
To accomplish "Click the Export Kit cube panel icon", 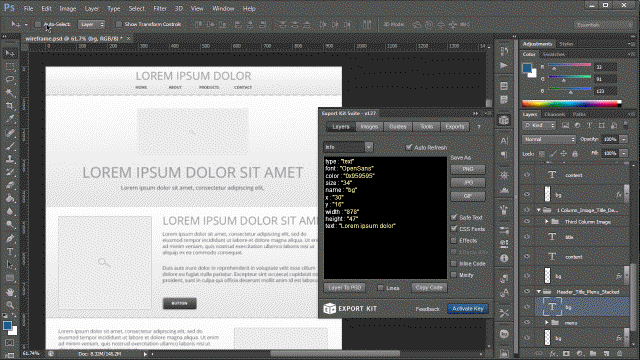I will pyautogui.click(x=504, y=120).
